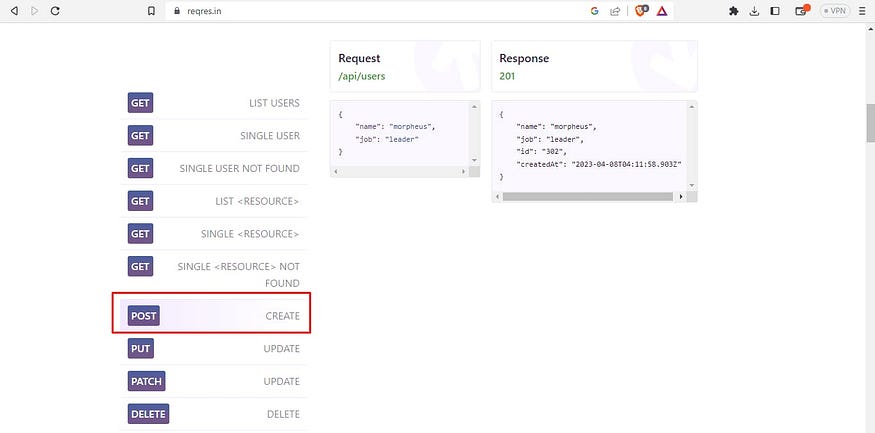The height and width of the screenshot is (433, 875).
Task: Click the page vertical scrollbar thumb
Action: coord(870,123)
